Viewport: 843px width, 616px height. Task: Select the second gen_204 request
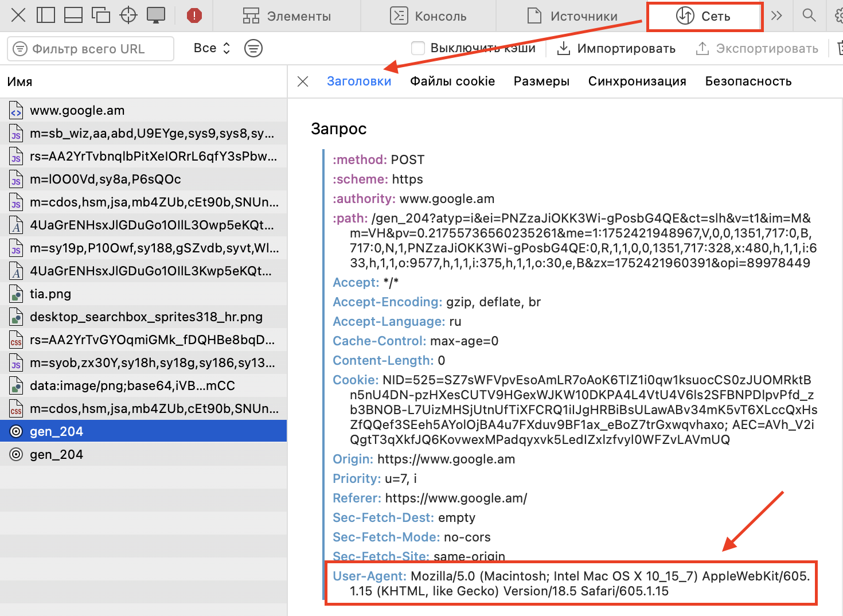point(57,454)
